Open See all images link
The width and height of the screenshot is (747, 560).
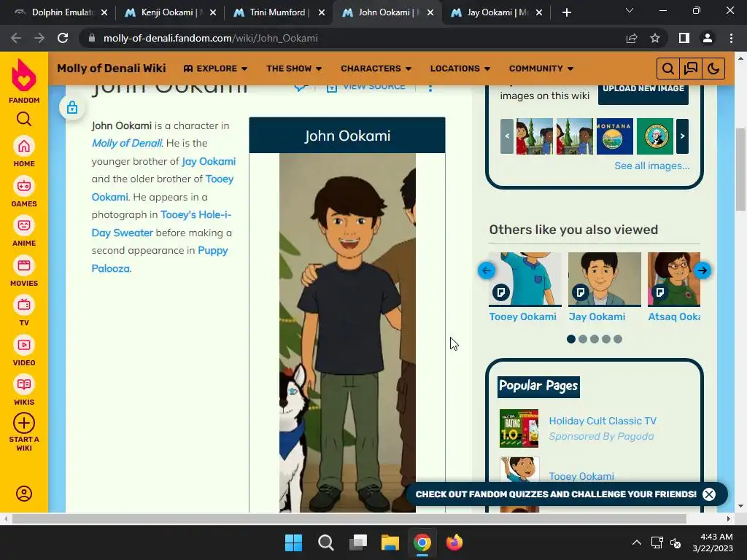point(651,166)
